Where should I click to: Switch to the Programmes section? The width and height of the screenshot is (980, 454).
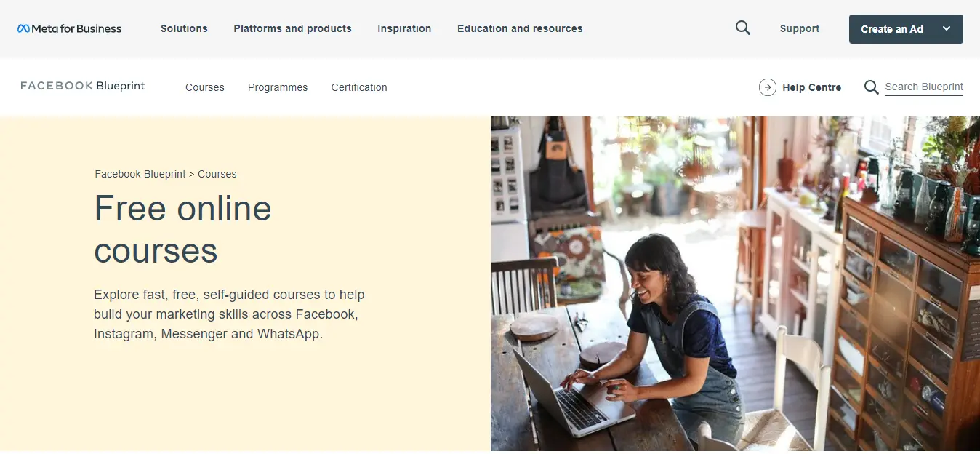278,87
